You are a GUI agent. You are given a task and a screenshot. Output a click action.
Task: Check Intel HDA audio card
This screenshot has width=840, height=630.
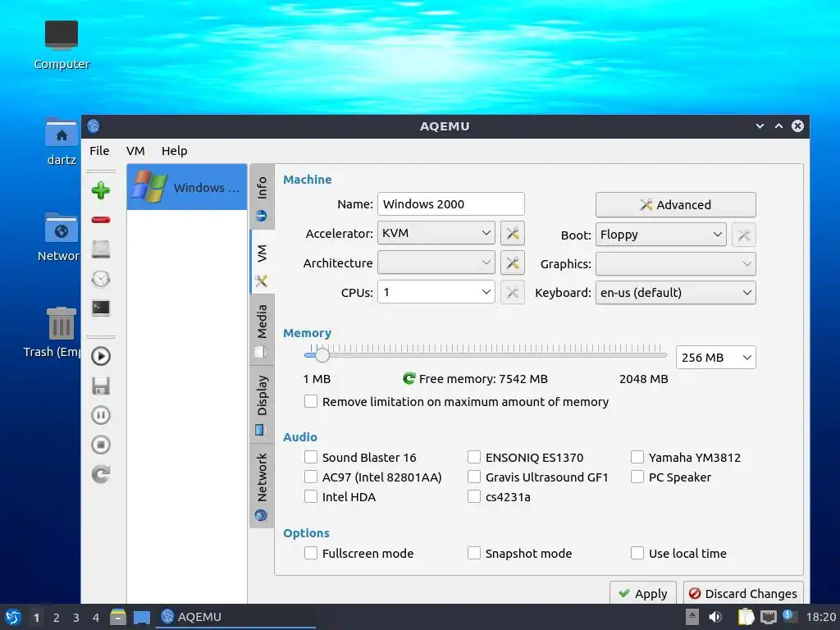(311, 496)
